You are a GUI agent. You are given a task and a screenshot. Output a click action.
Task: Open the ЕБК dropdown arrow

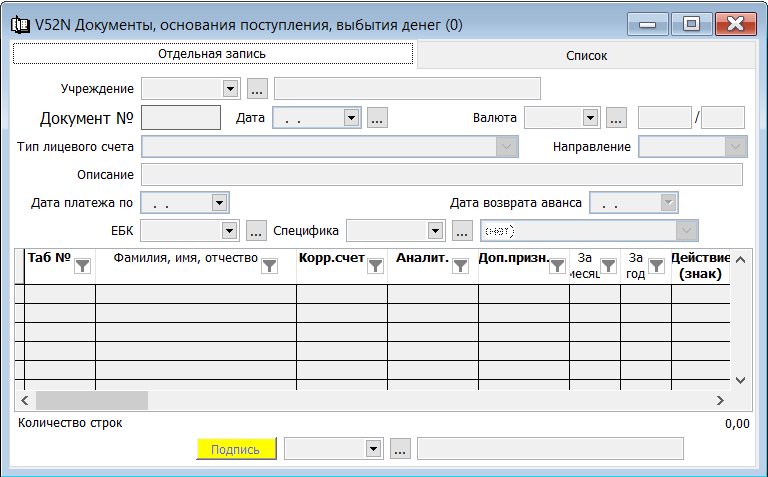point(229,231)
